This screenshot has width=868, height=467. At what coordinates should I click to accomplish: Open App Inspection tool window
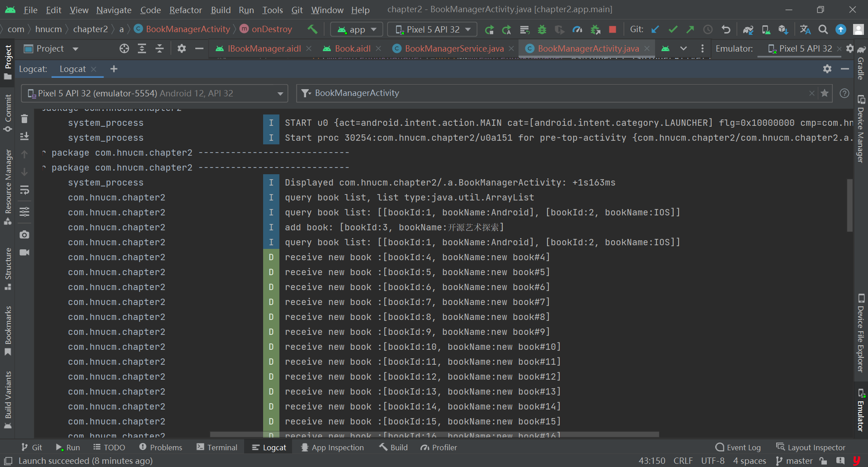332,448
